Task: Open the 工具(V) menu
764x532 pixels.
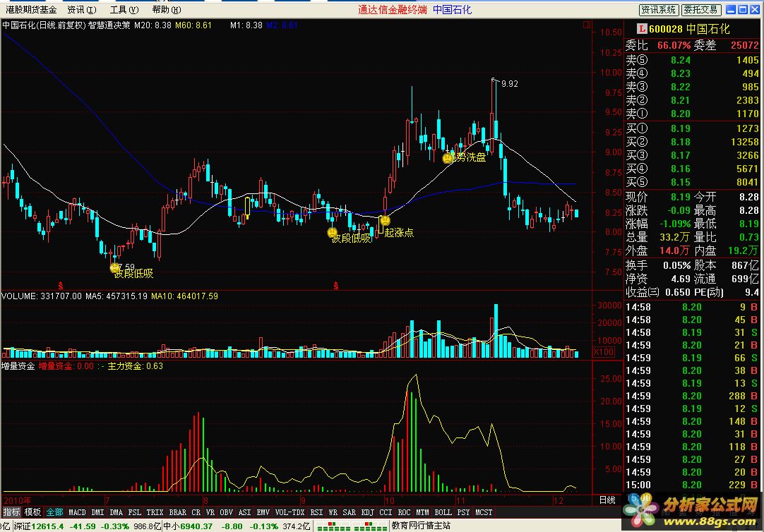Action: (x=124, y=10)
